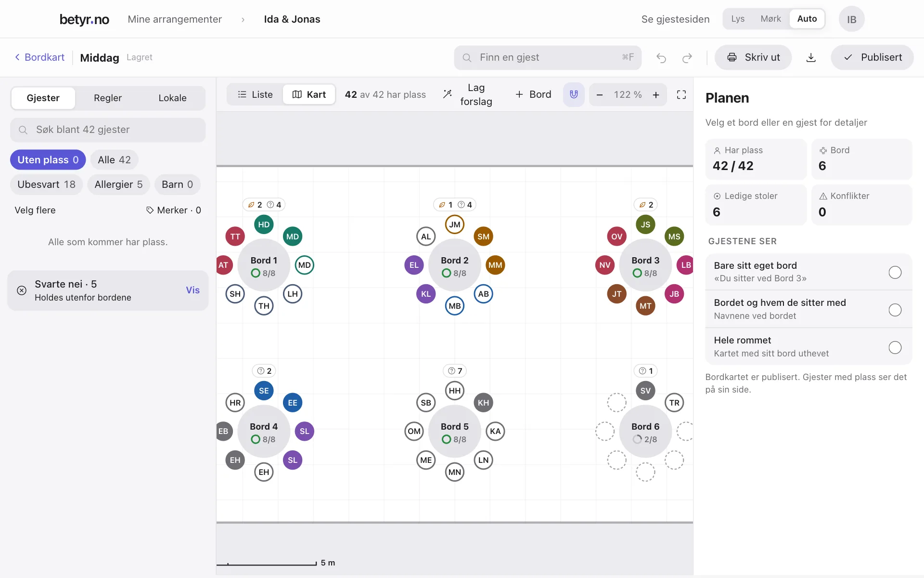924x578 pixels.
Task: Click the Publisert button
Action: (x=873, y=57)
